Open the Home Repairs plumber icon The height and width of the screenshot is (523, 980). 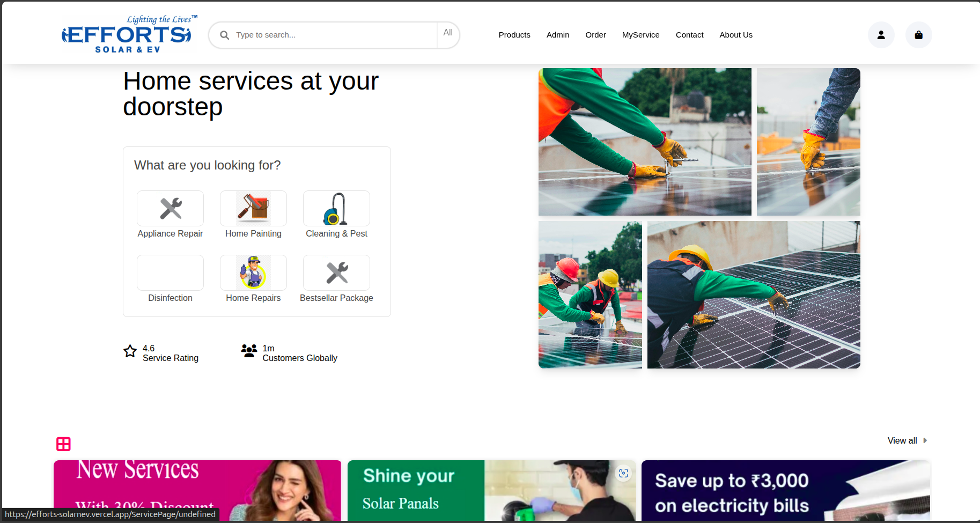point(253,272)
